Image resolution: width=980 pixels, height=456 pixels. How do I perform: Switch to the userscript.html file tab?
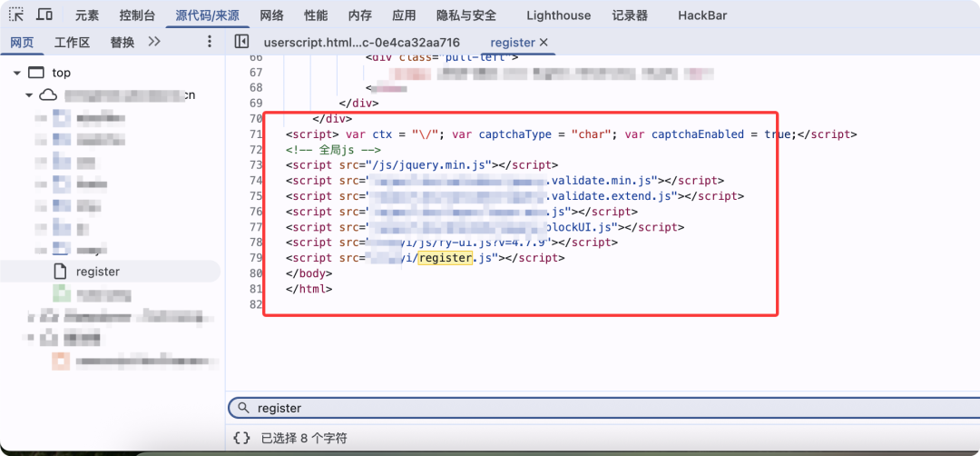pyautogui.click(x=362, y=43)
